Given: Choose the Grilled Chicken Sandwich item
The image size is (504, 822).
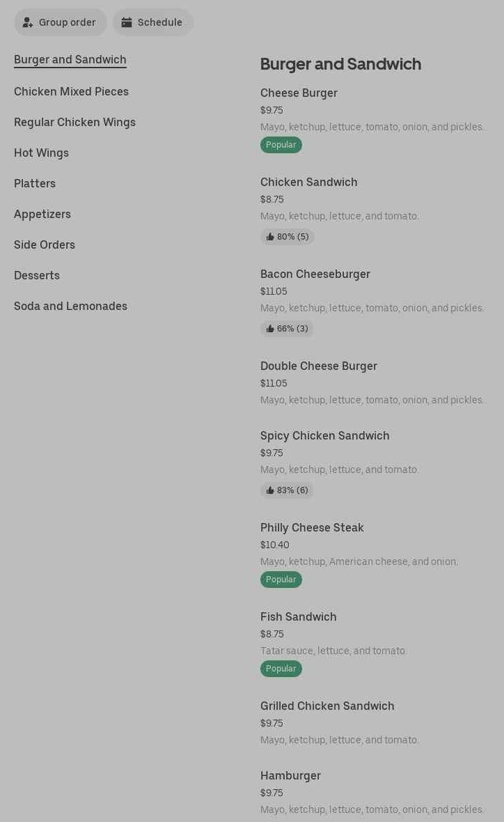Looking at the screenshot, I should coord(327,706).
